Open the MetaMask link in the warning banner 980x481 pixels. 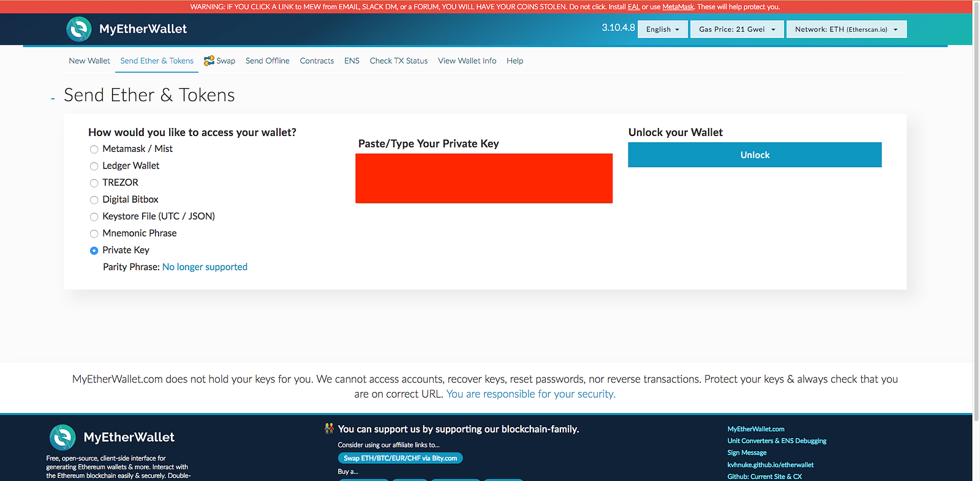678,7
